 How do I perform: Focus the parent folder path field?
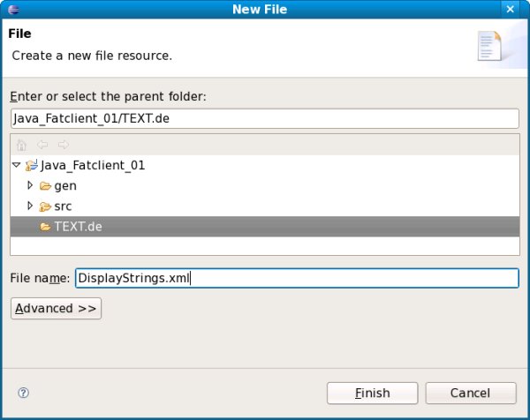point(265,118)
